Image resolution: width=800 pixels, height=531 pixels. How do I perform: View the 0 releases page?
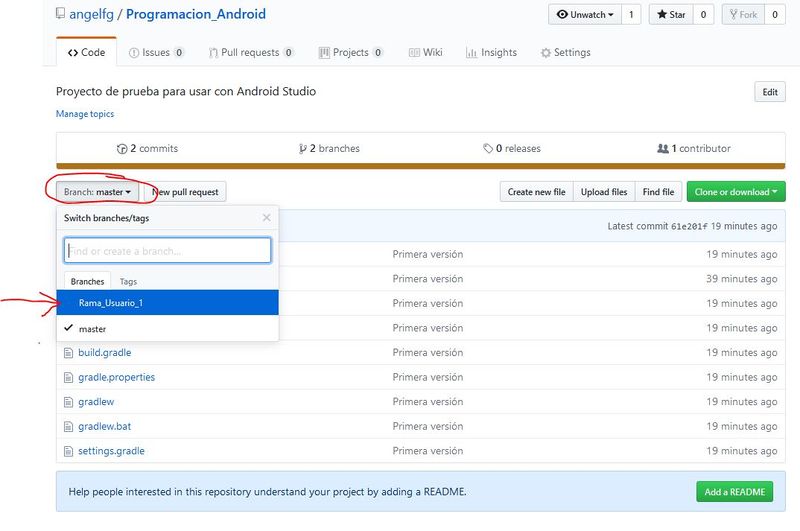point(512,148)
